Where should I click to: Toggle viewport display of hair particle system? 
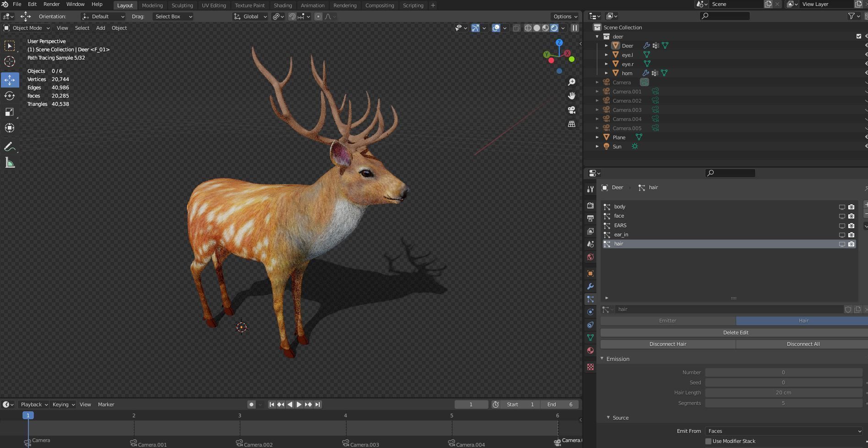click(x=842, y=244)
